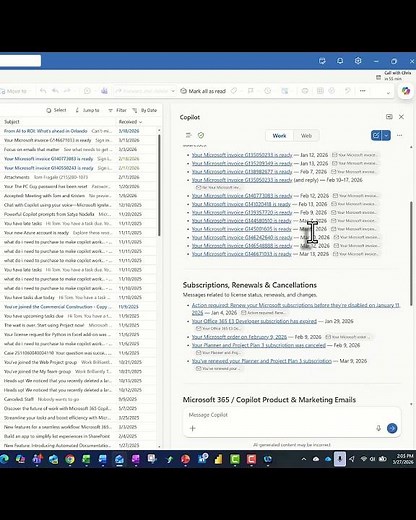Image resolution: width=416 pixels, height=520 pixels.
Task: Change sorting with By Date
Action: point(145,110)
